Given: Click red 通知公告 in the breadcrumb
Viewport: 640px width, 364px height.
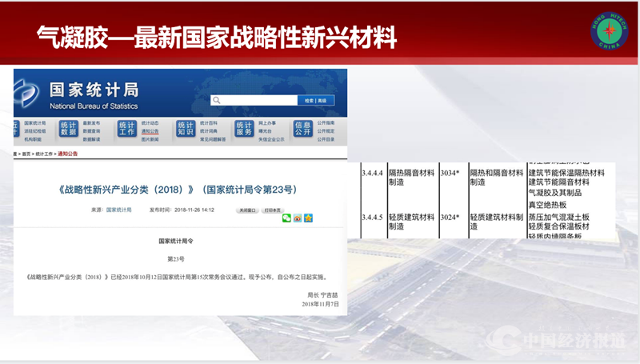Looking at the screenshot, I should 67,154.
